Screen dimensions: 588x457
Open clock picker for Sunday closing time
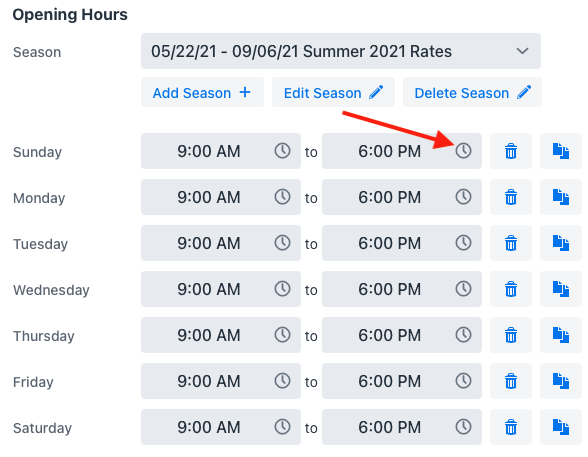click(x=463, y=151)
